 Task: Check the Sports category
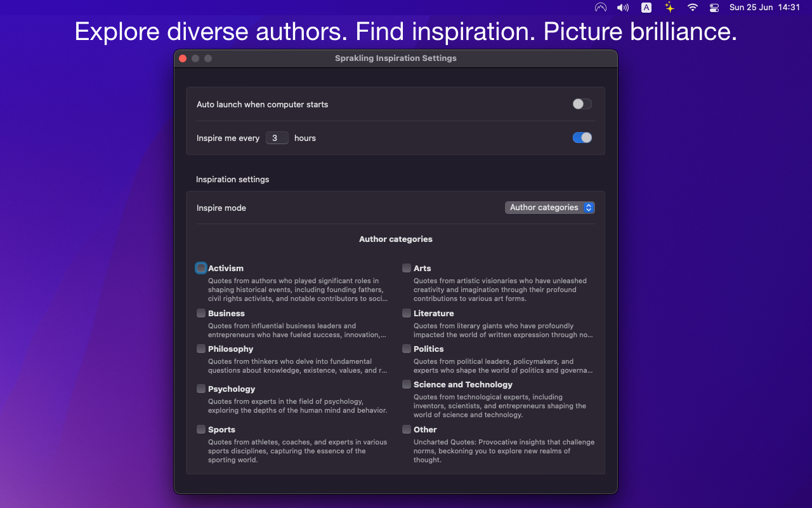point(201,429)
